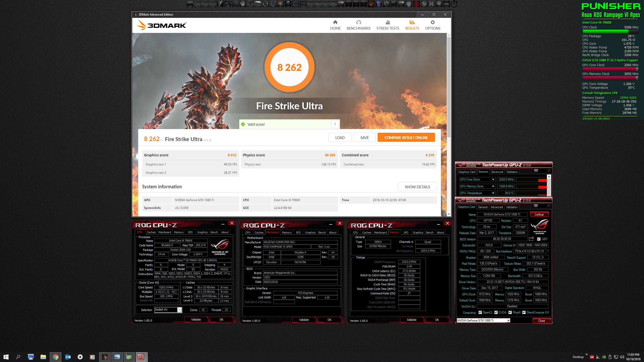Viewport: 644px width, 362px height.
Task: Click stopwatch icon in top dock
Action: (x=454, y=4)
